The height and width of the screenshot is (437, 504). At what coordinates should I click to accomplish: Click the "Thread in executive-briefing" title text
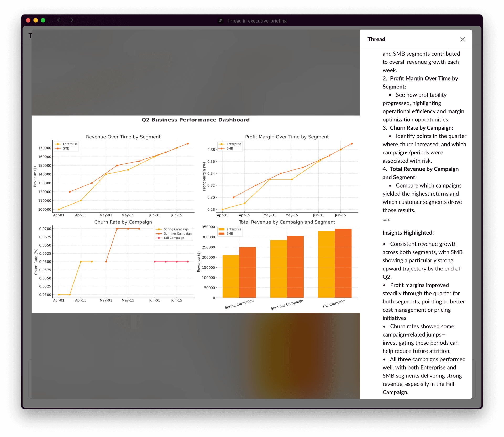[256, 21]
